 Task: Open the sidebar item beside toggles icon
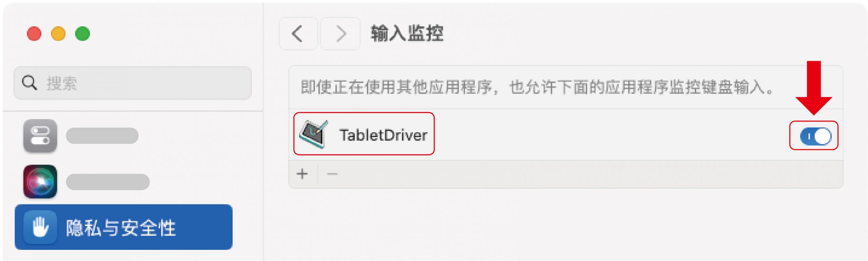click(102, 136)
